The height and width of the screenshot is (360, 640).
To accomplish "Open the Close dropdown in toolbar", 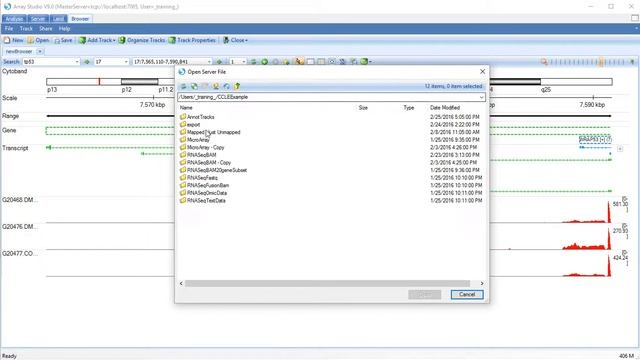I will [235, 40].
